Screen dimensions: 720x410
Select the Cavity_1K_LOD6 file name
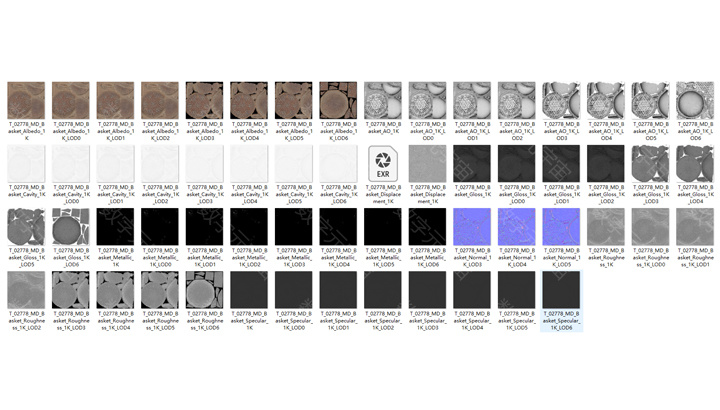[338, 194]
